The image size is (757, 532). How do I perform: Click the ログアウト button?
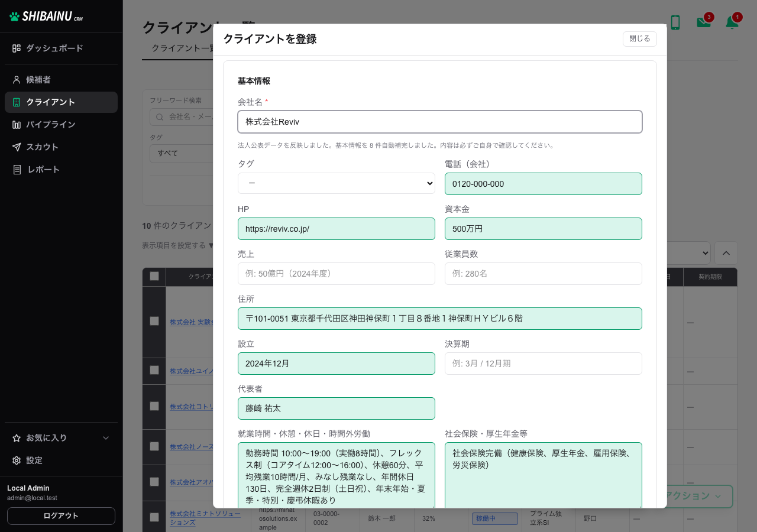(x=61, y=516)
